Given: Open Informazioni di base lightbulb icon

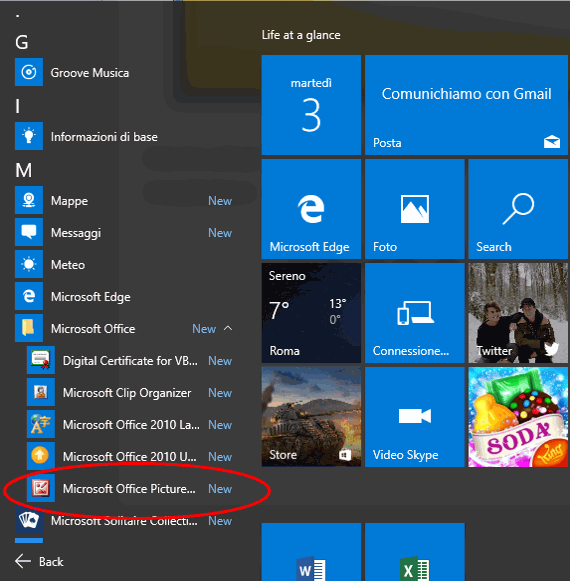Looking at the screenshot, I should [x=29, y=136].
